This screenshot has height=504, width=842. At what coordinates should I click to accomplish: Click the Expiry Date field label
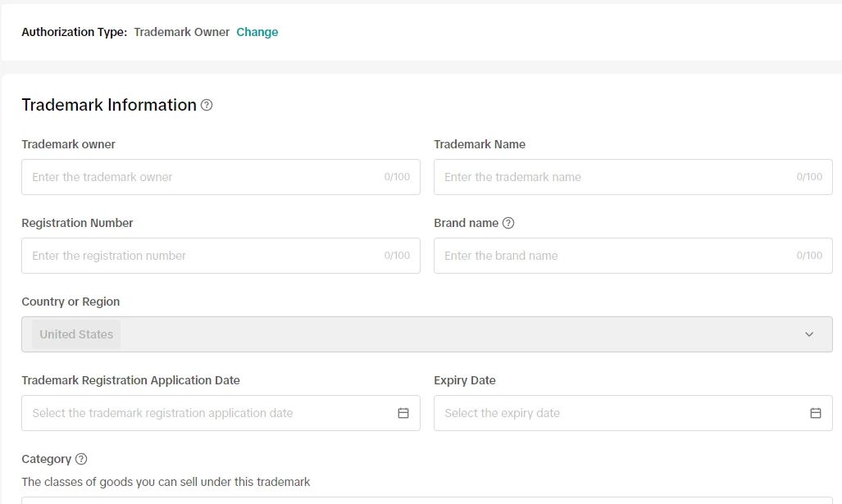[x=464, y=380]
